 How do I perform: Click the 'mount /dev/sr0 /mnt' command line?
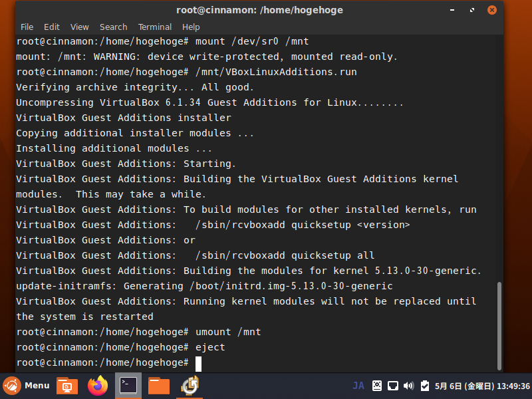pyautogui.click(x=162, y=41)
